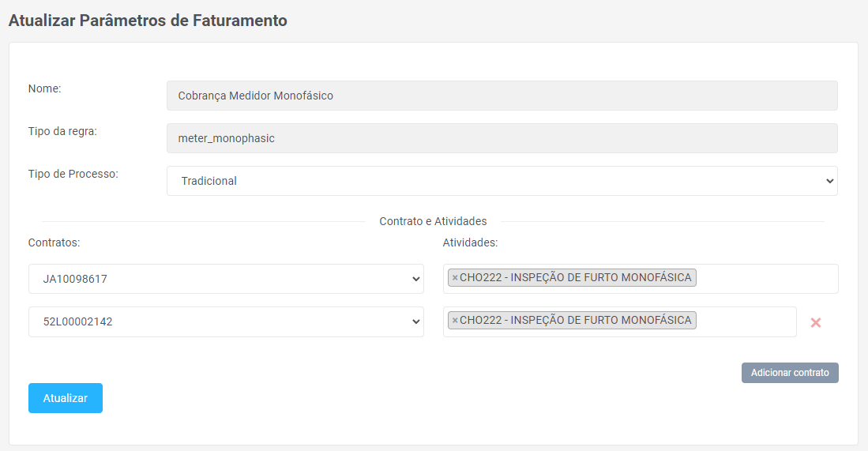This screenshot has width=868, height=451.
Task: Focus the empty area of first Atividades field
Action: (766, 279)
